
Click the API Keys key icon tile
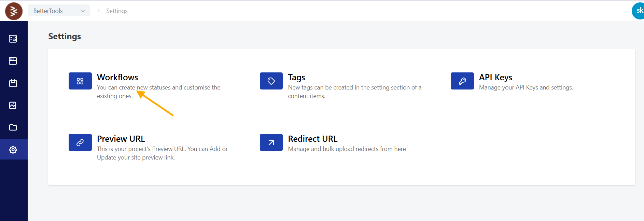coord(462,81)
